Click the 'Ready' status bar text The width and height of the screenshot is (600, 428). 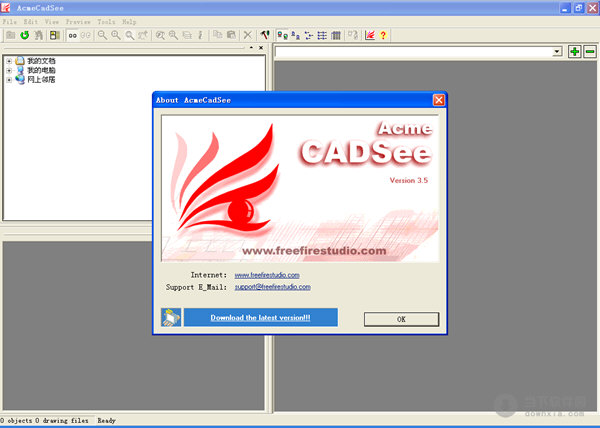click(x=106, y=420)
